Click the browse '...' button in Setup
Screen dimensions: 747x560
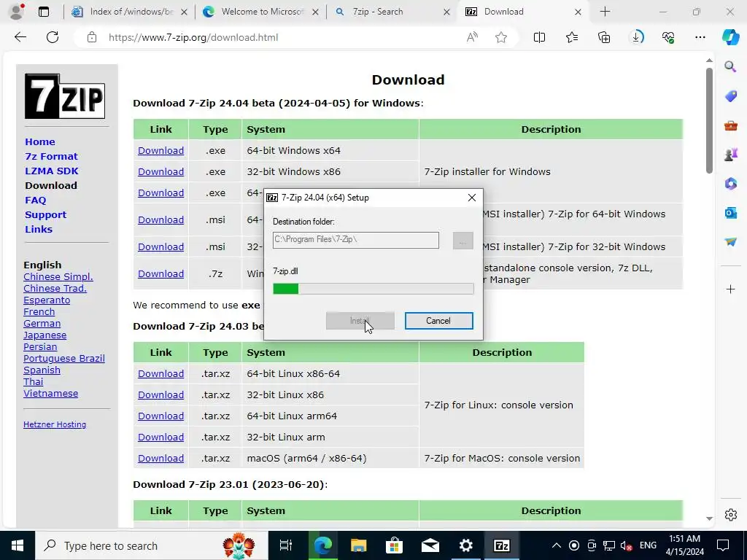(462, 241)
